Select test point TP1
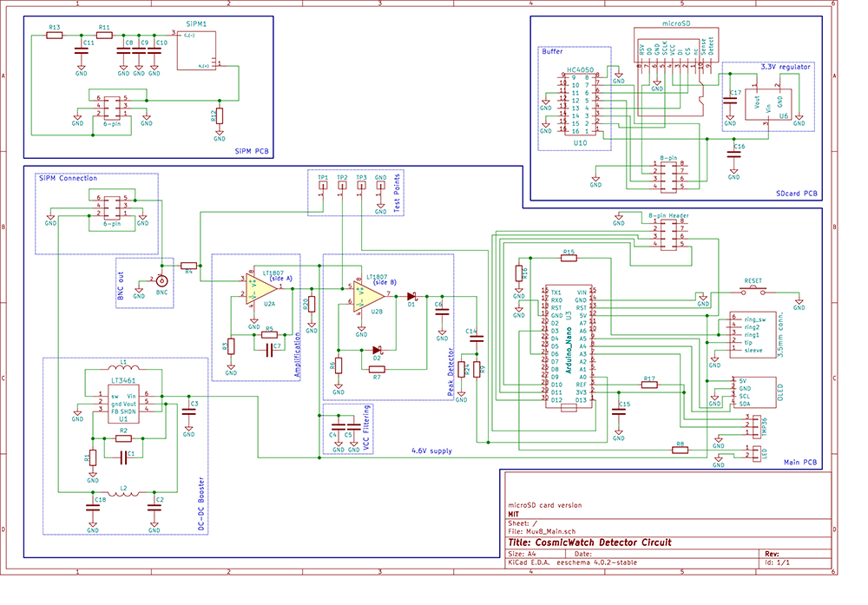 coord(323,188)
